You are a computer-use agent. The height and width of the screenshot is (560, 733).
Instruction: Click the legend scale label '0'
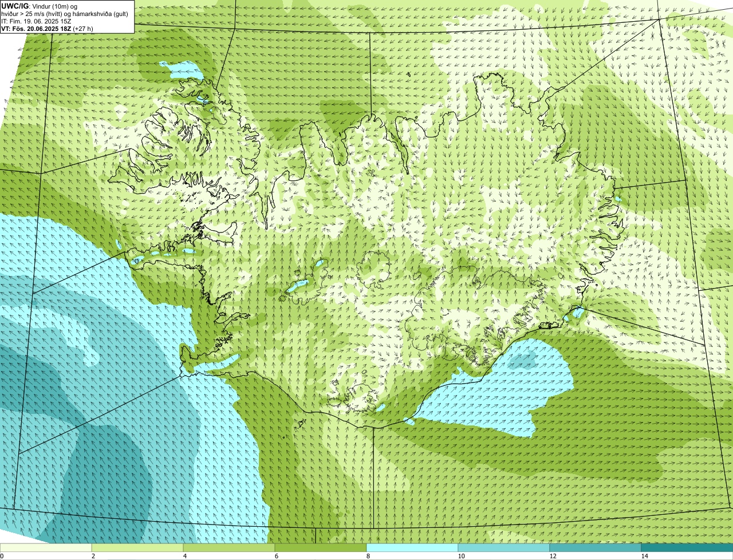2,556
